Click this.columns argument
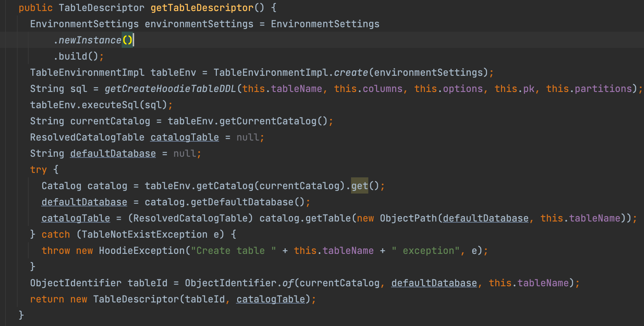The image size is (644, 326). point(368,89)
